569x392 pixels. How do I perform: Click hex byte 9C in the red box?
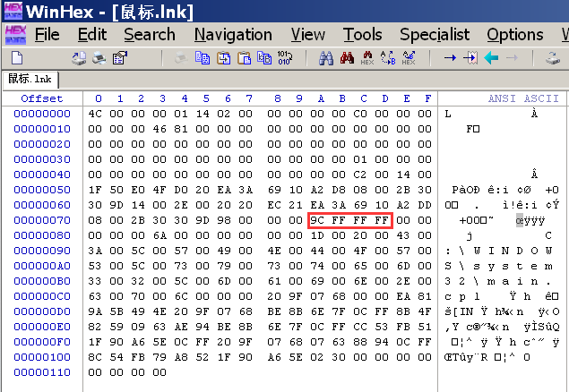(x=320, y=220)
